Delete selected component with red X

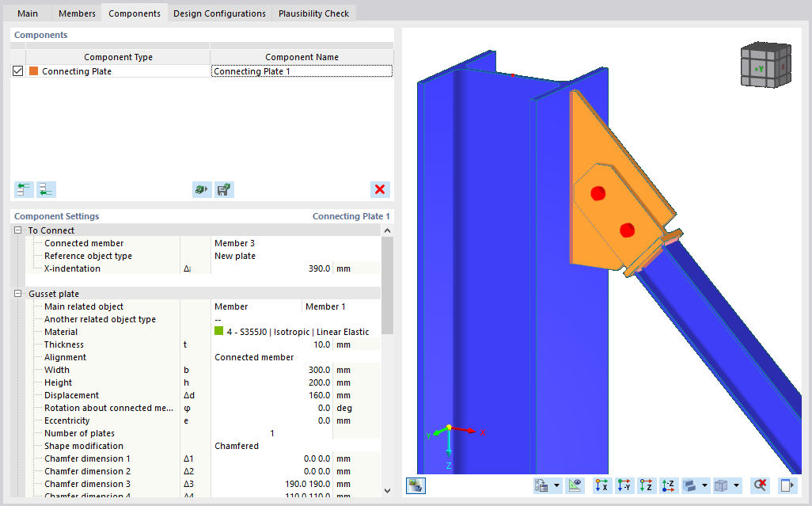pos(380,189)
